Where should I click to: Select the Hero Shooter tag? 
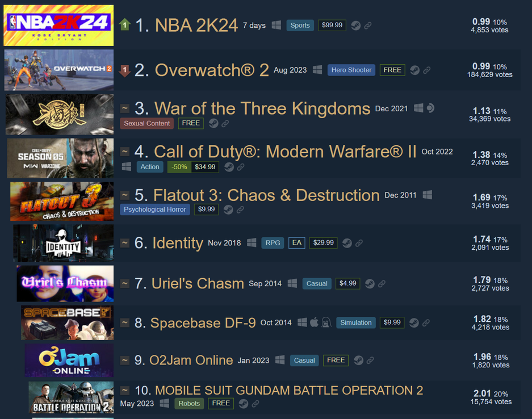pos(351,70)
